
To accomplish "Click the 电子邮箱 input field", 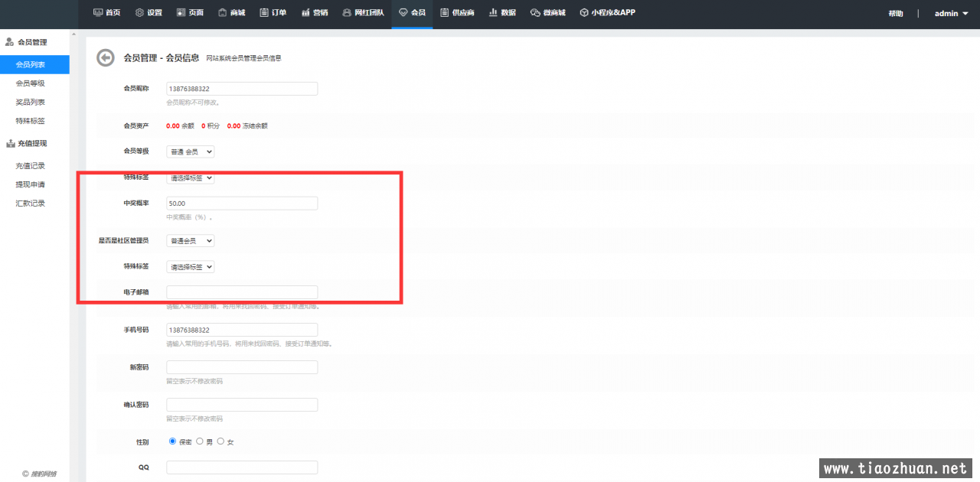I will coord(242,292).
